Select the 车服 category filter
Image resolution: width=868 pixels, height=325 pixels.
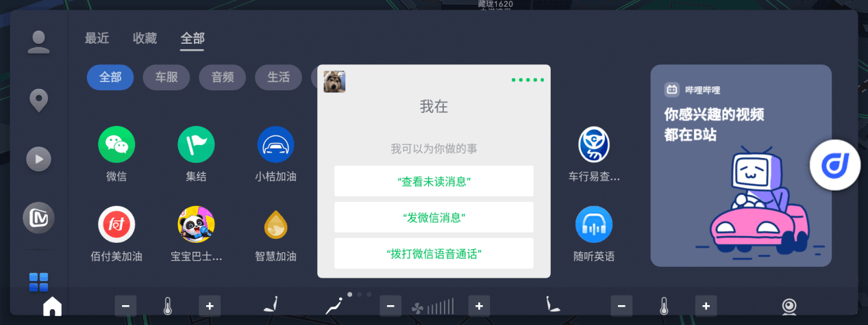coord(166,77)
